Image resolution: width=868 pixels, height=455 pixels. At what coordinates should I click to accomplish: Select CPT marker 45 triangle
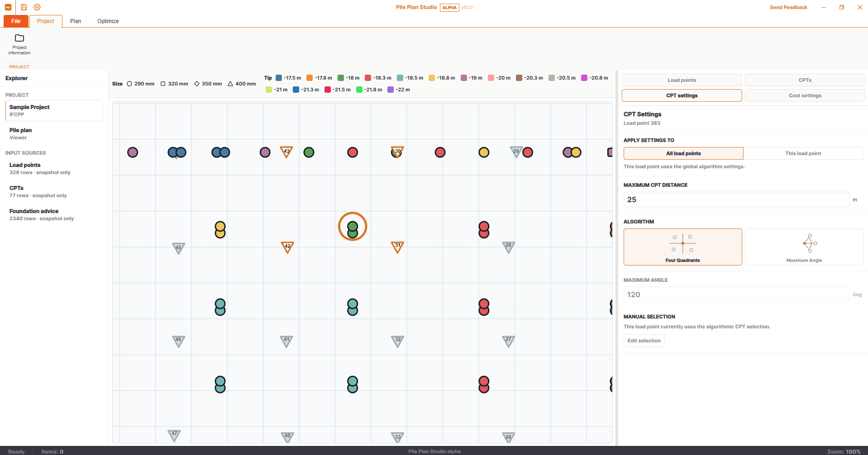point(179,248)
